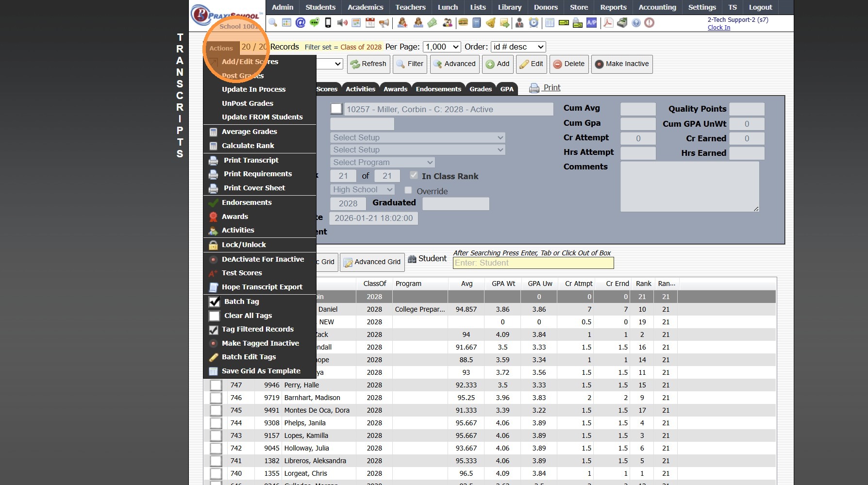The image size is (868, 485).
Task: Click the PDF document icon
Action: pyautogui.click(x=608, y=23)
